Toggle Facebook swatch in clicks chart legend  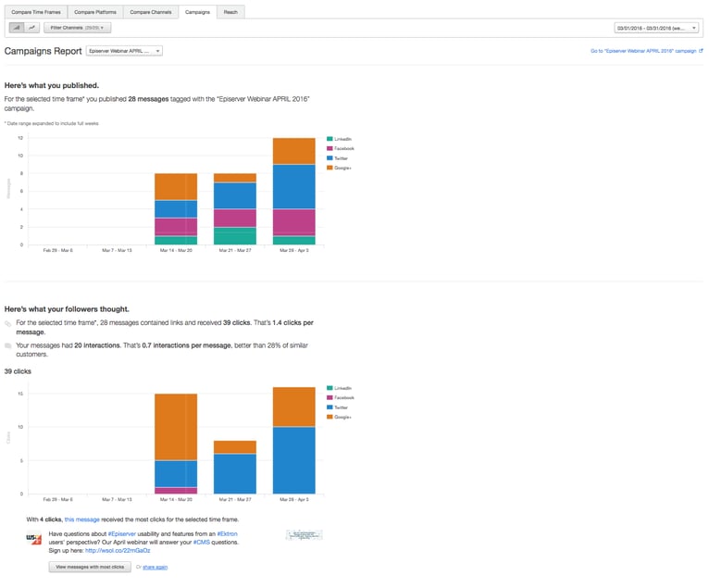tap(330, 397)
